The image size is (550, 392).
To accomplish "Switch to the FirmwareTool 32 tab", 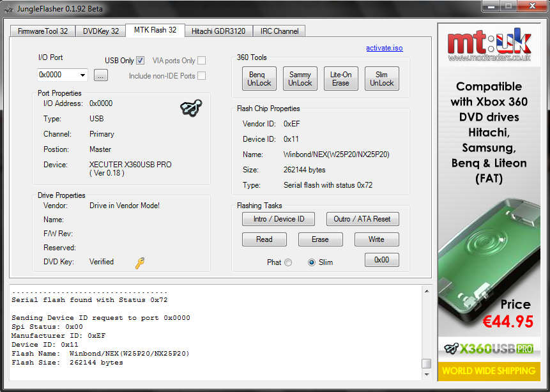I will 43,31.
